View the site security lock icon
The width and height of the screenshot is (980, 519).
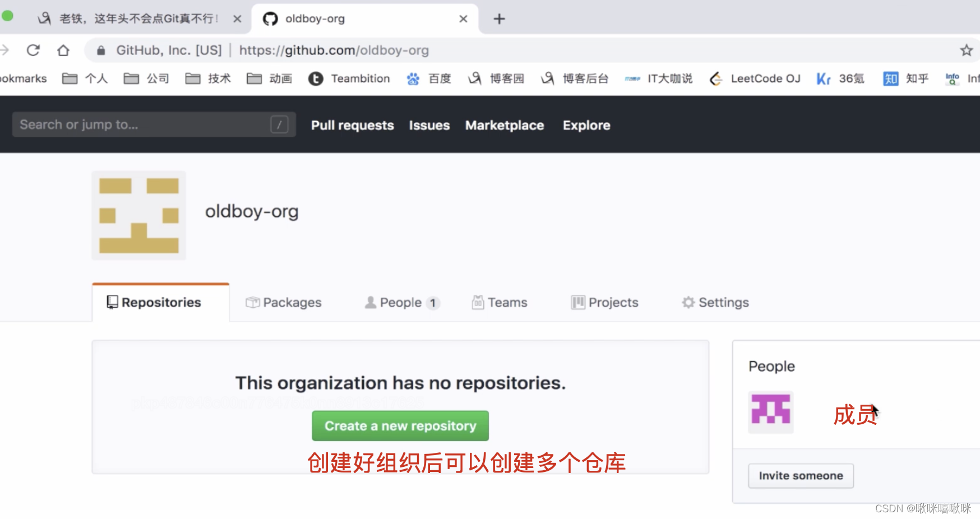(x=101, y=50)
